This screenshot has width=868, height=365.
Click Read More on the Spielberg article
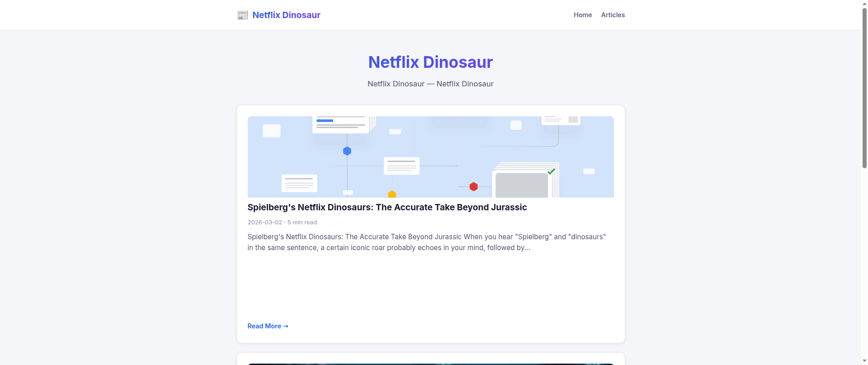pos(268,326)
